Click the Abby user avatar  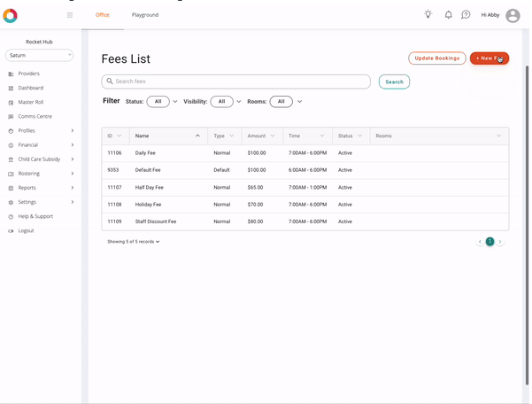click(513, 15)
